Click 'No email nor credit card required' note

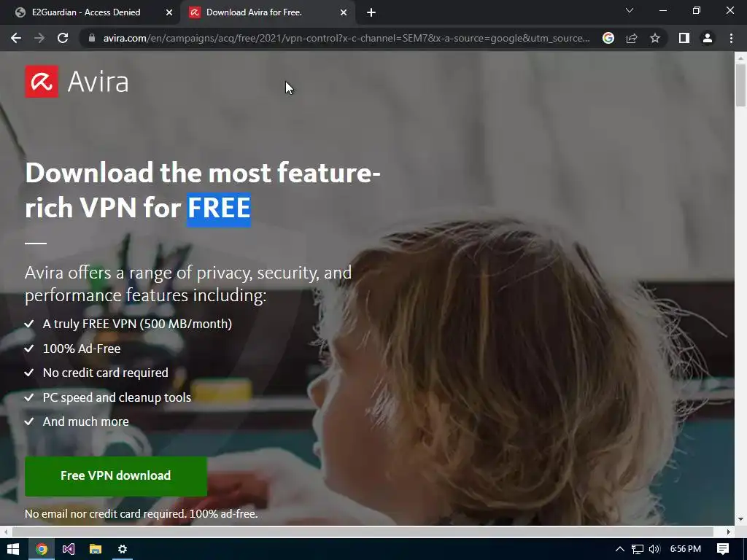141,514
